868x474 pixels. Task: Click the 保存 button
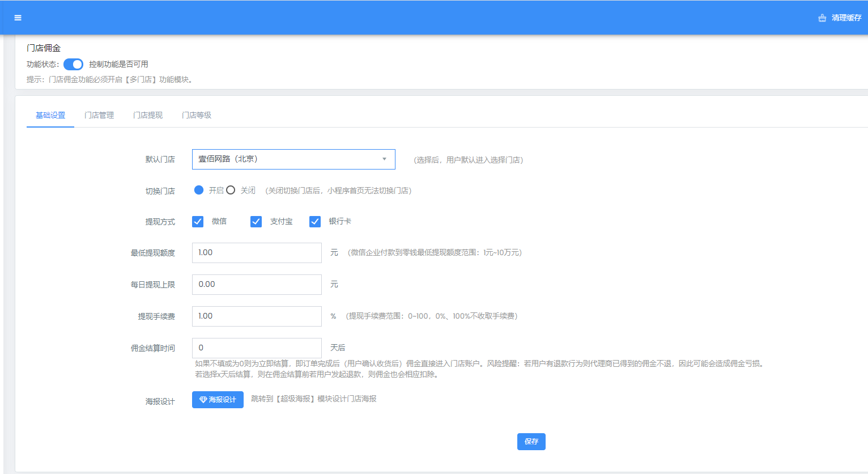pos(531,442)
